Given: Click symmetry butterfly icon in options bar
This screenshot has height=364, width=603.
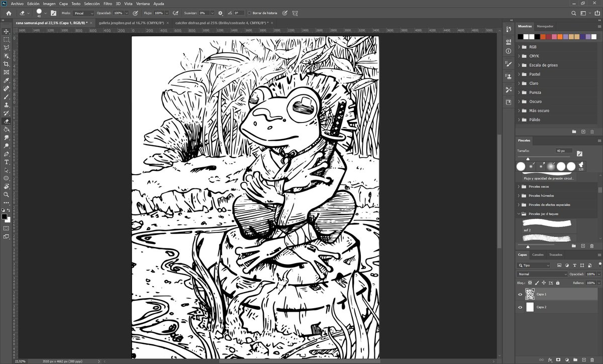Looking at the screenshot, I should click(x=295, y=13).
